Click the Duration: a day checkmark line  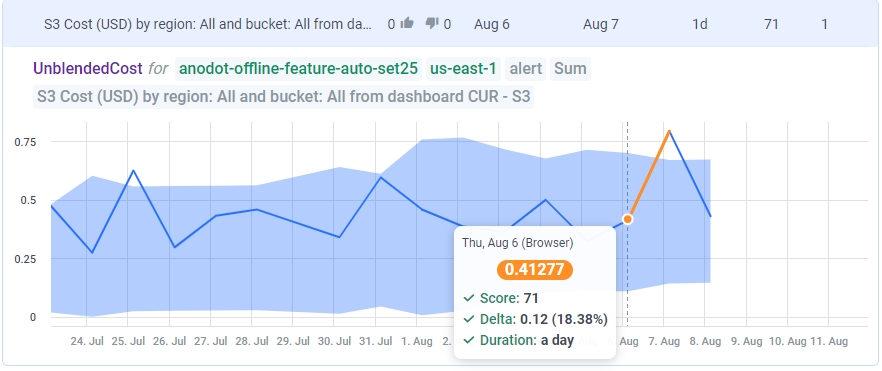pyautogui.click(x=518, y=340)
